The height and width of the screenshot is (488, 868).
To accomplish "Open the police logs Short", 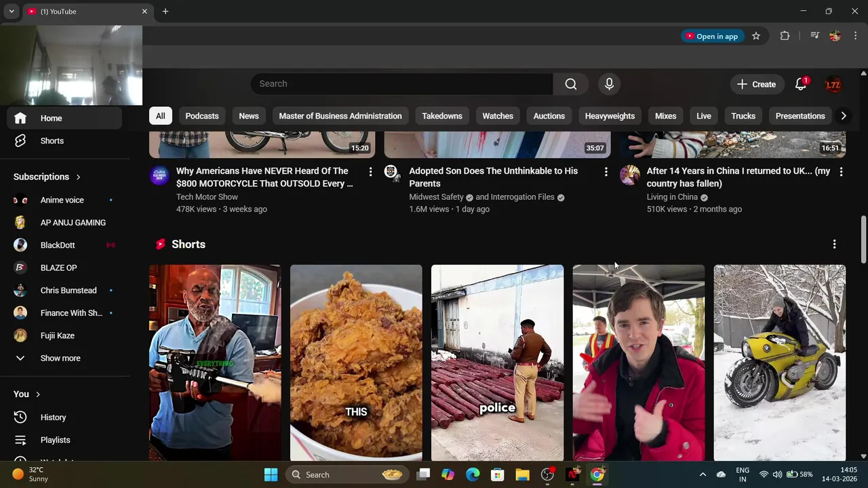I will pos(497,363).
